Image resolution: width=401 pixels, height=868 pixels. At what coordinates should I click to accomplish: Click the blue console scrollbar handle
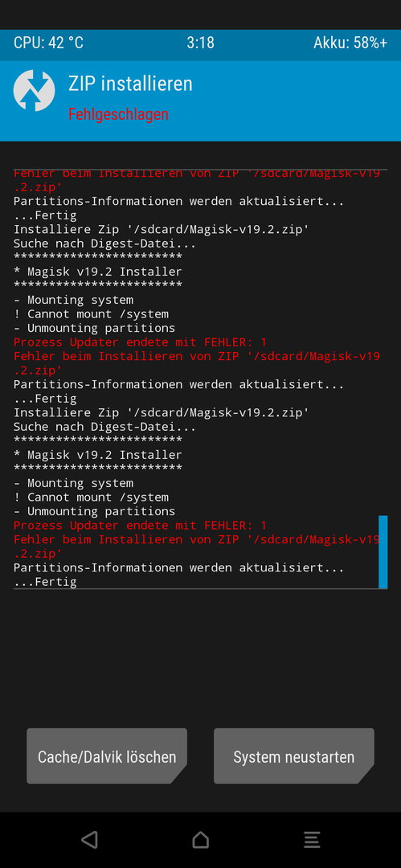[x=383, y=552]
